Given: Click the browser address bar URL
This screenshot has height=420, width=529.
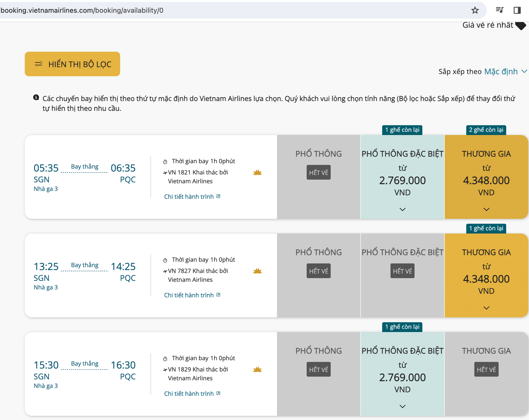Looking at the screenshot, I should click(82, 10).
